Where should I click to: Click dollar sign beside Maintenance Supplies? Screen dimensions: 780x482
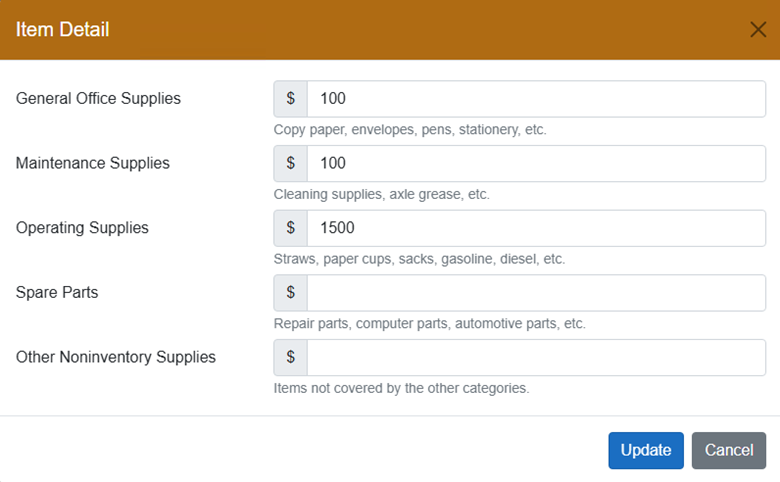(x=291, y=163)
